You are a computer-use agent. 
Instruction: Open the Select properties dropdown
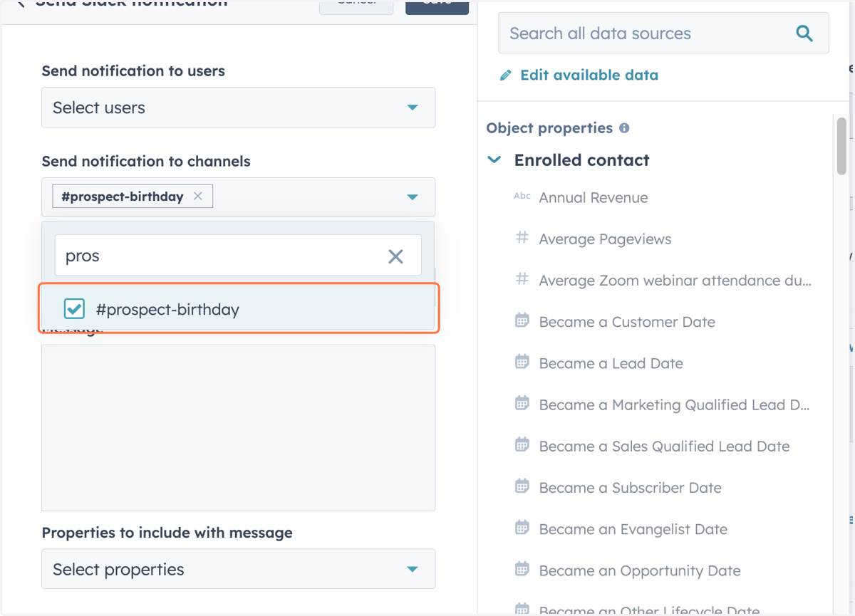tap(238, 569)
